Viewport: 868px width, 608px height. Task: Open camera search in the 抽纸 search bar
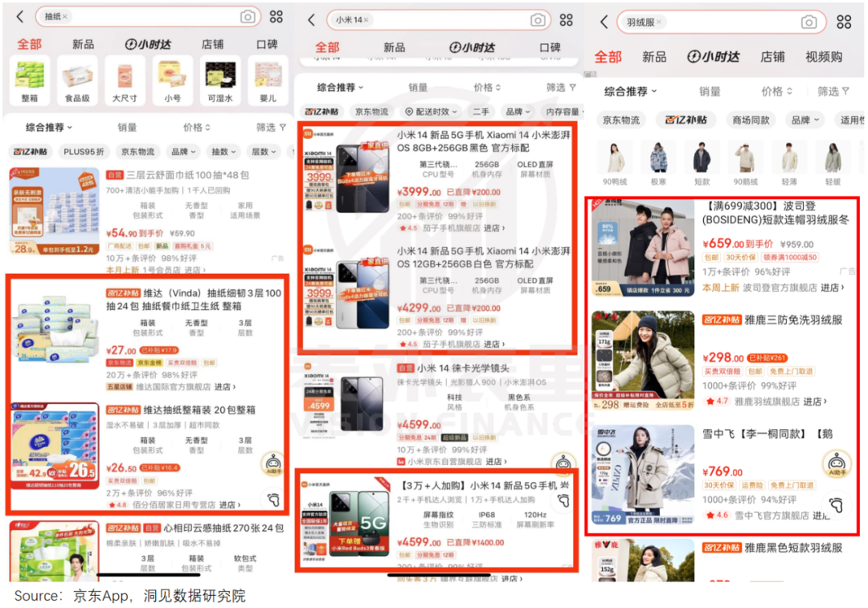coord(248,17)
